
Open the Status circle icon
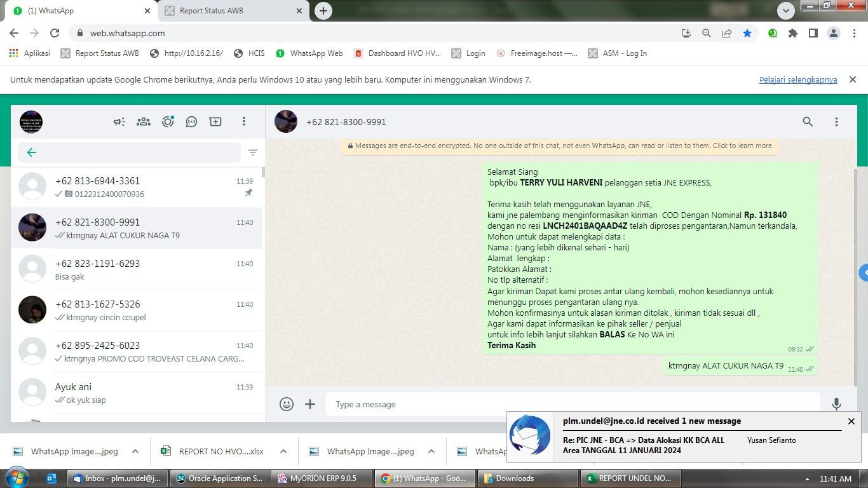(x=168, y=121)
